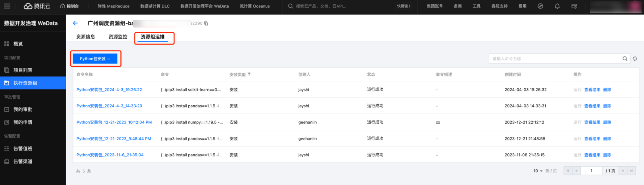Open 流计算 Oceanus from top bar
This screenshot has width=644, height=185.
[254, 6]
